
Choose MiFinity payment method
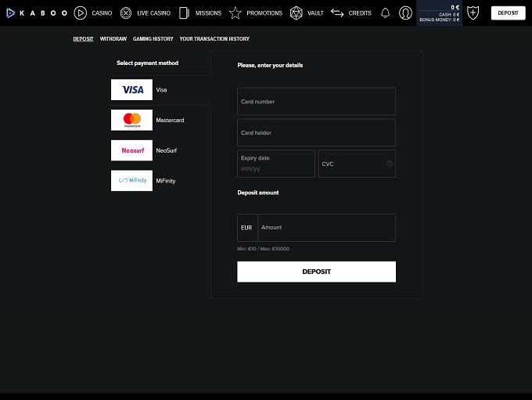[132, 181]
